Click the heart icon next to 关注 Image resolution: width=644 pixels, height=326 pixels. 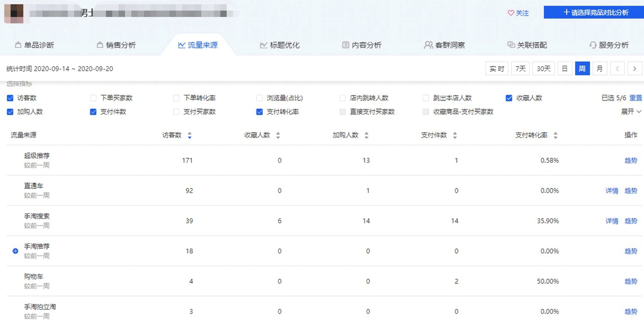[x=510, y=13]
